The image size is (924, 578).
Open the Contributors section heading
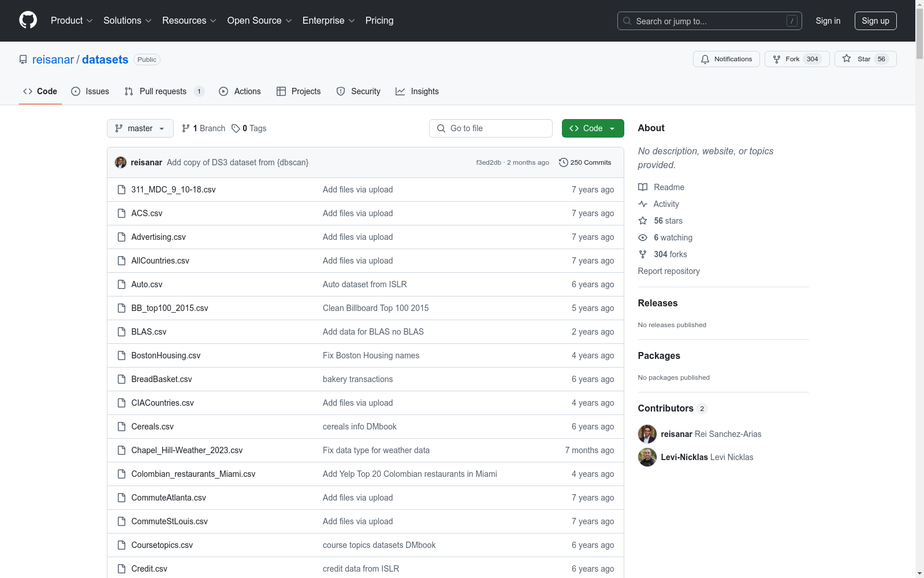(x=672, y=408)
